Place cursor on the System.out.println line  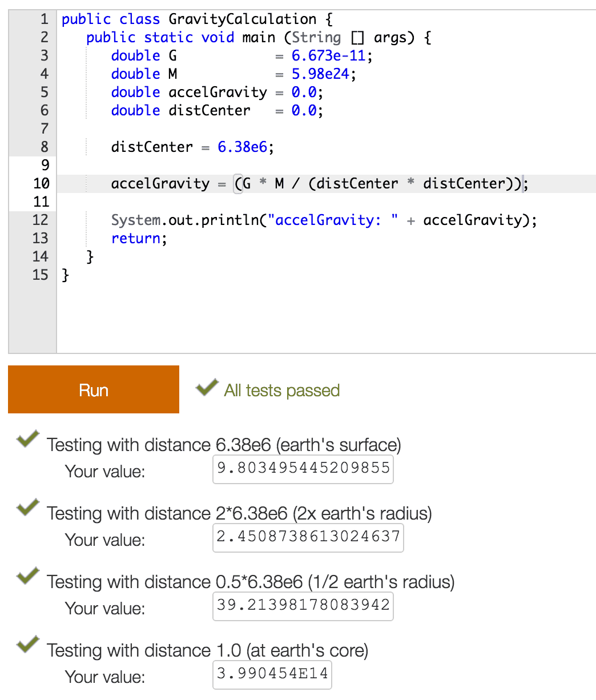[324, 220]
